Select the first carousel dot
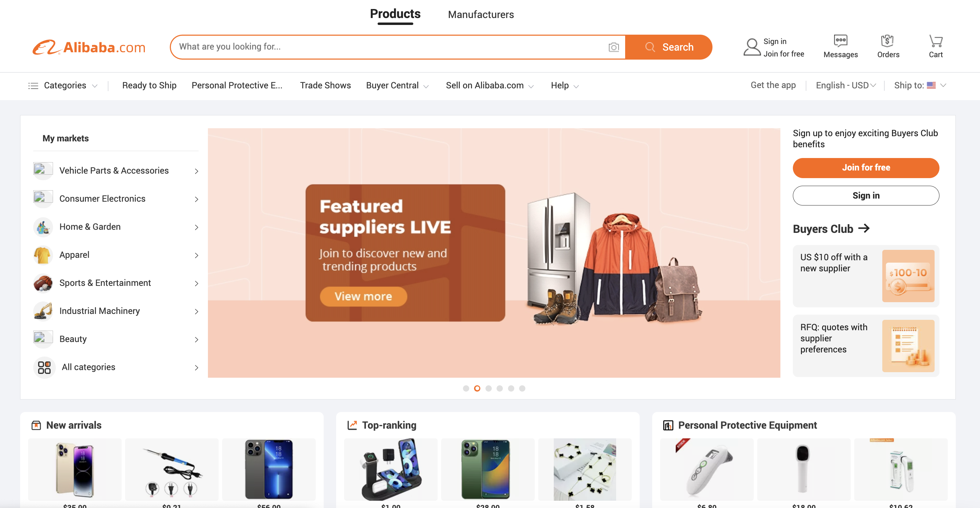This screenshot has width=980, height=508. point(466,388)
